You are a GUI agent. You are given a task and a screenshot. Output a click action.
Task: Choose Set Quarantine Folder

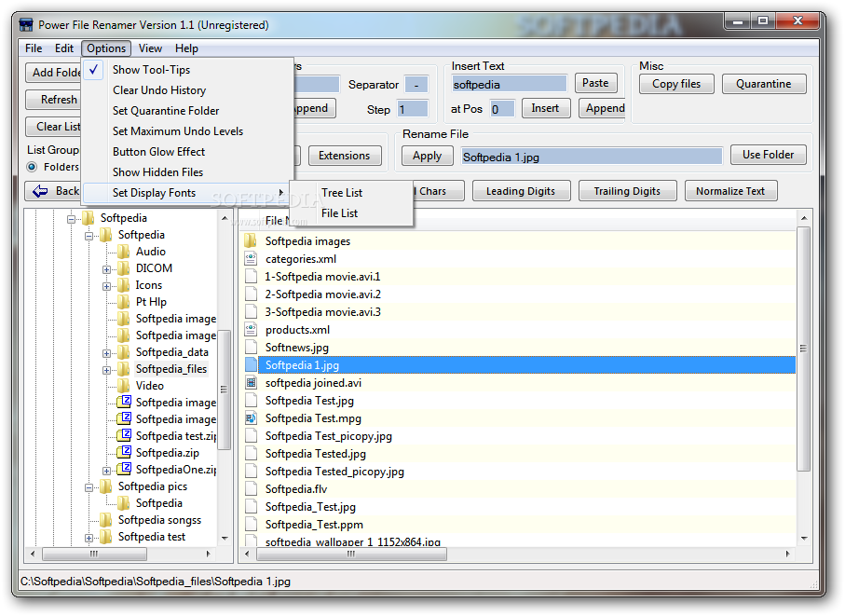point(186,111)
